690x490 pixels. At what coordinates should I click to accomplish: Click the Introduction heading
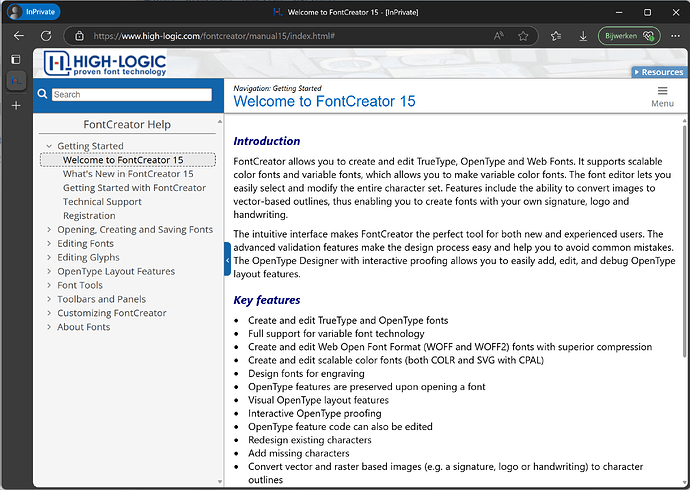[267, 141]
